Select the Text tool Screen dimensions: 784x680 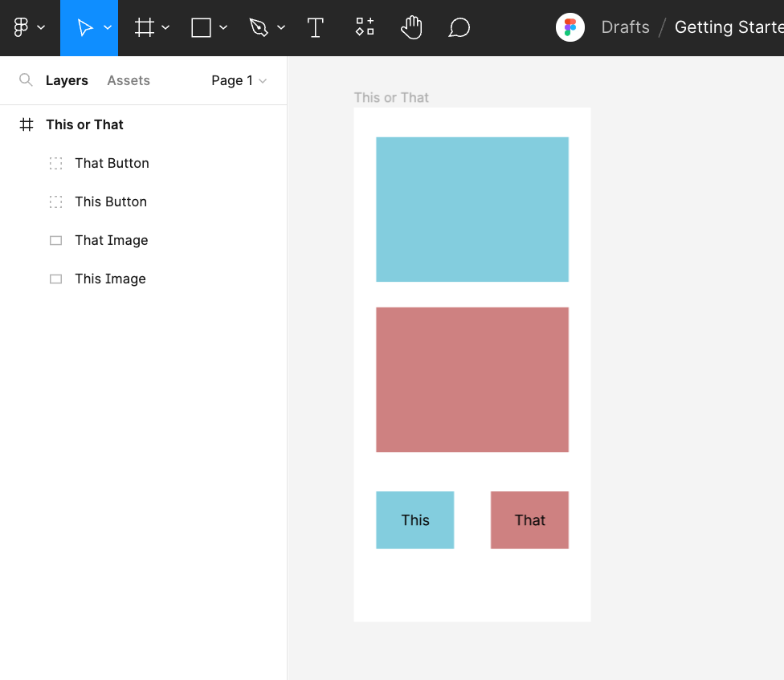[316, 28]
